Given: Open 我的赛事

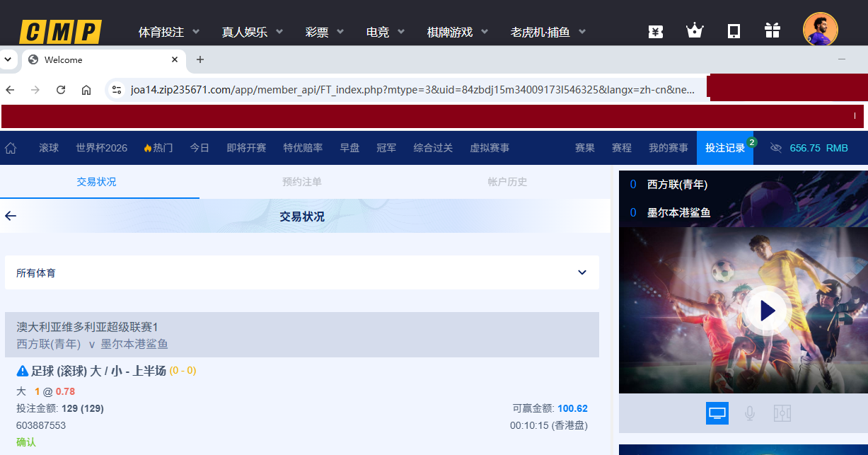Looking at the screenshot, I should point(668,148).
